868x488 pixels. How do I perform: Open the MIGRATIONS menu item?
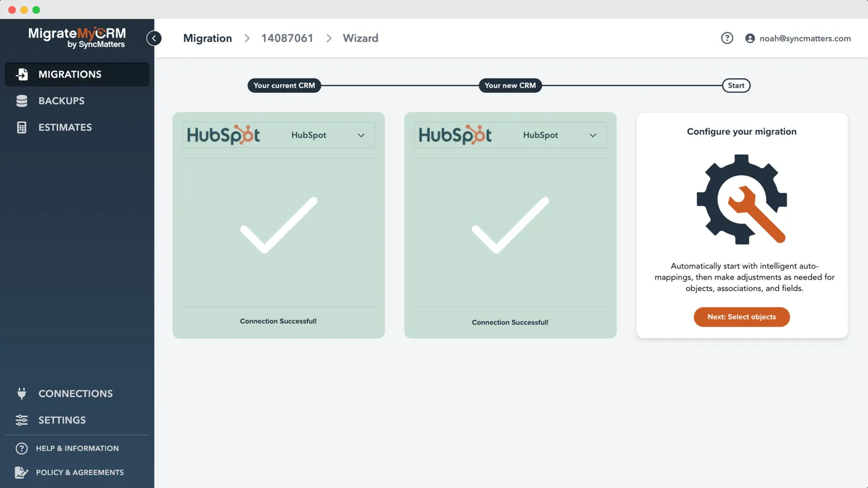click(x=77, y=74)
